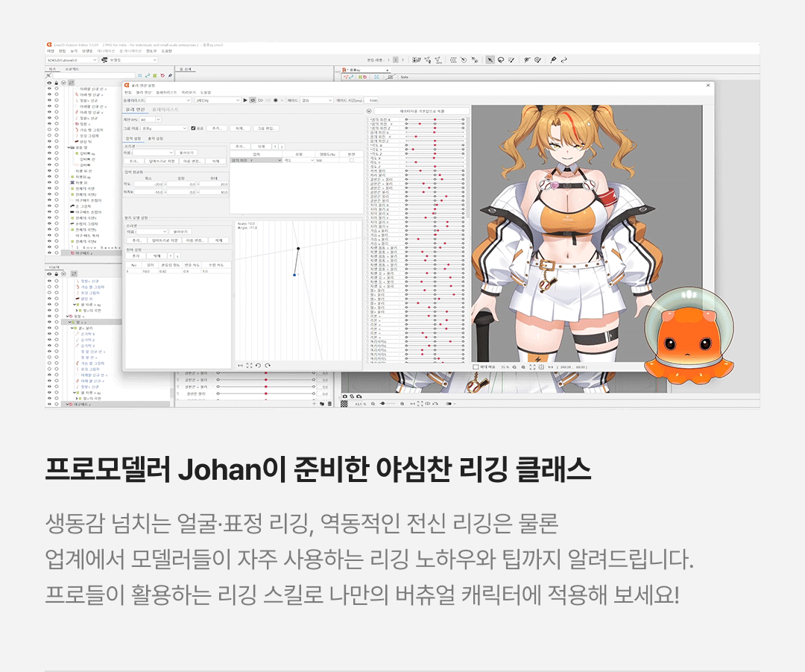Toggle the checkbox at the preview bottom-left

coord(476,367)
